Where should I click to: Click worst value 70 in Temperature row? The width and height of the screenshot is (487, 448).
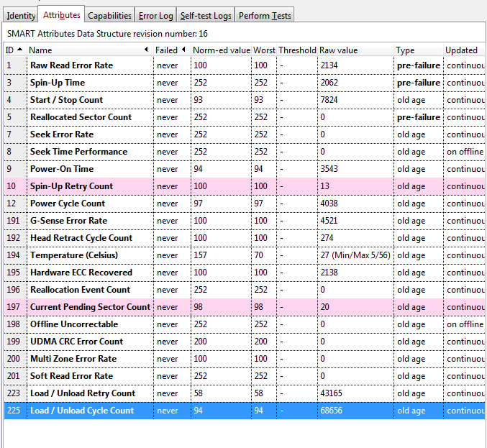coord(258,255)
